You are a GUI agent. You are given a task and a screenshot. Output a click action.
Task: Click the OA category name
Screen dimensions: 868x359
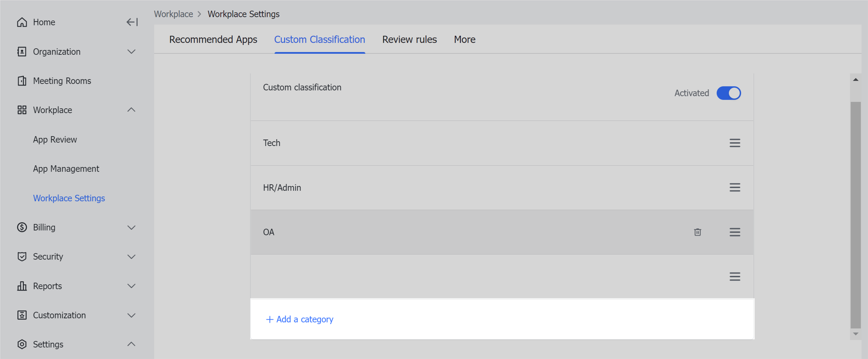click(269, 232)
